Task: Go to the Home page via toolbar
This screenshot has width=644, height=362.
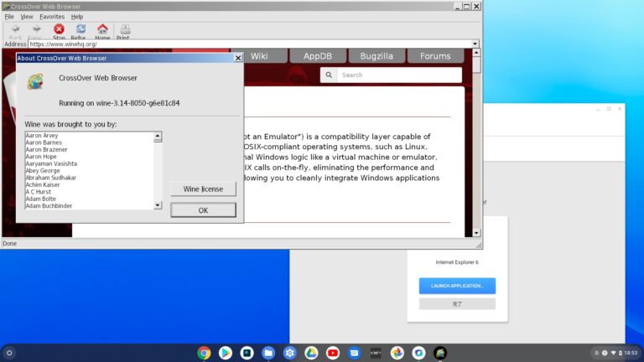Action: [102, 28]
